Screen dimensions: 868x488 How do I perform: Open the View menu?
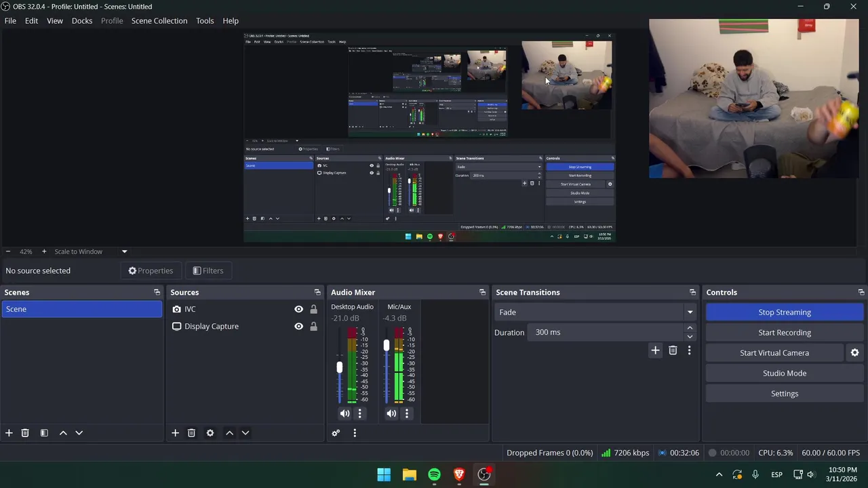[55, 20]
